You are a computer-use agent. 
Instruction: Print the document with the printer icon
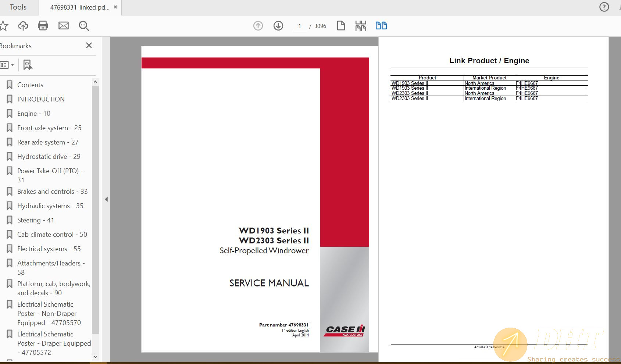(x=43, y=26)
